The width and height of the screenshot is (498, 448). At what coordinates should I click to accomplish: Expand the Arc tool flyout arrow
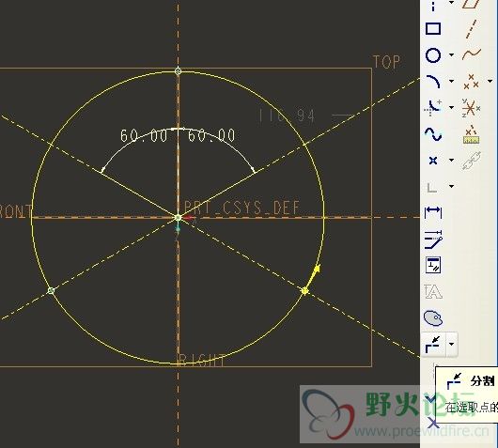451,82
